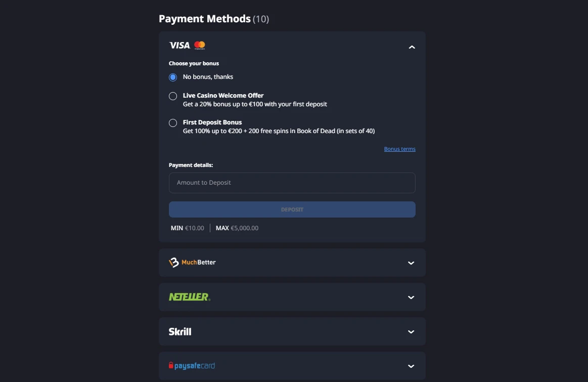Image resolution: width=588 pixels, height=382 pixels.
Task: Open the Bonus terms link
Action: point(399,149)
